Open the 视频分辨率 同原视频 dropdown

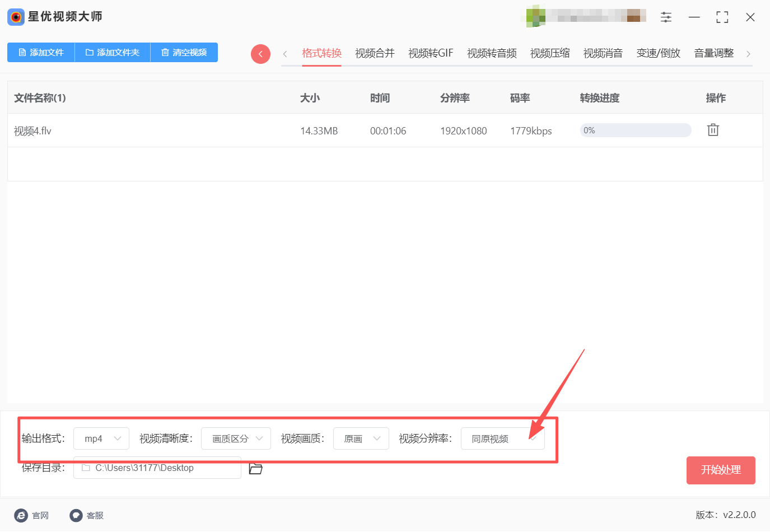[x=502, y=438]
